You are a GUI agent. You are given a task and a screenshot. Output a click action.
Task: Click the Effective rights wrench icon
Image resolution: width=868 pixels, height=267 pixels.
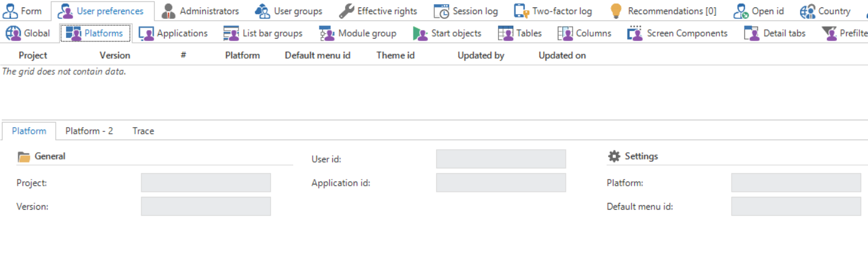click(346, 11)
